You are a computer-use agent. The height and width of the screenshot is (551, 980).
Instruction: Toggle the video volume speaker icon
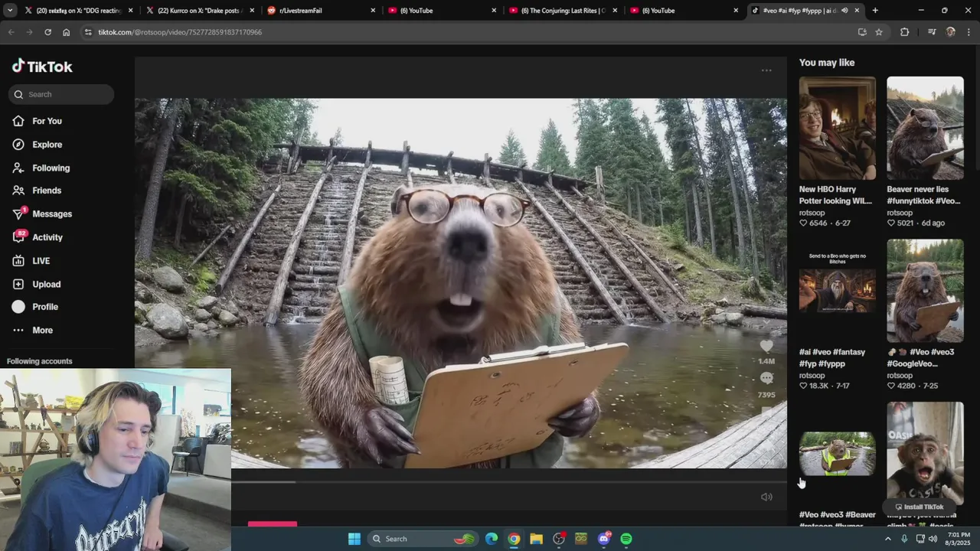[x=766, y=497]
